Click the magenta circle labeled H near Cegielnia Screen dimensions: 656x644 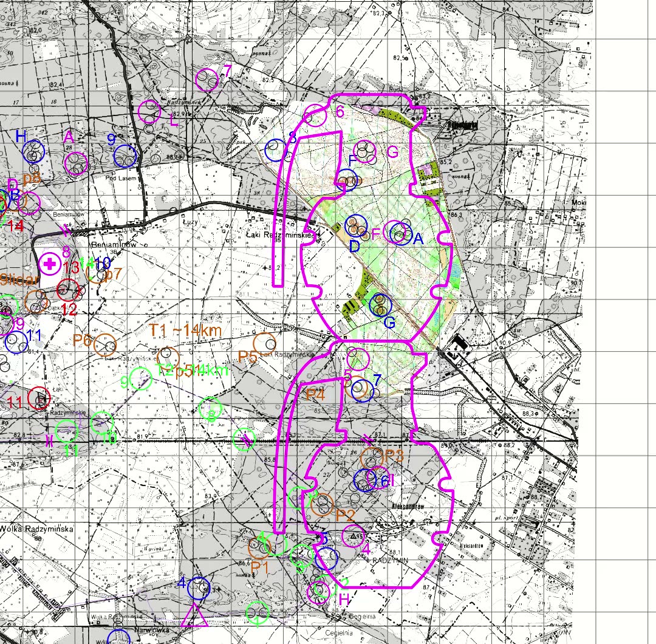pyautogui.click(x=319, y=592)
